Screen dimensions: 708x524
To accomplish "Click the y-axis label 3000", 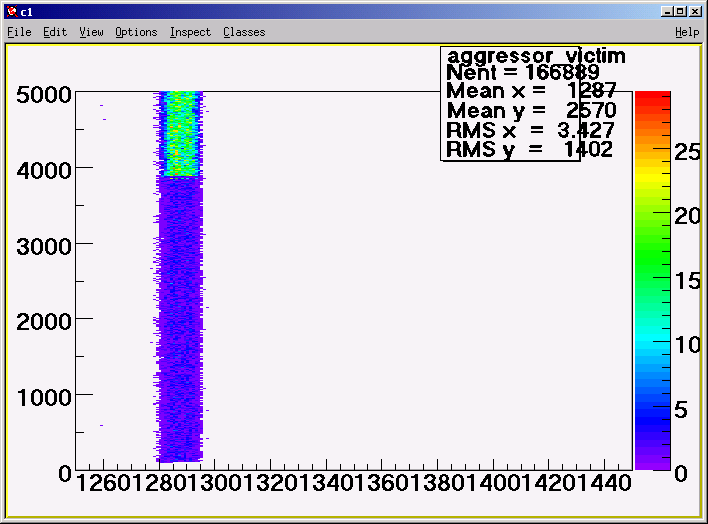I will pyautogui.click(x=44, y=247).
